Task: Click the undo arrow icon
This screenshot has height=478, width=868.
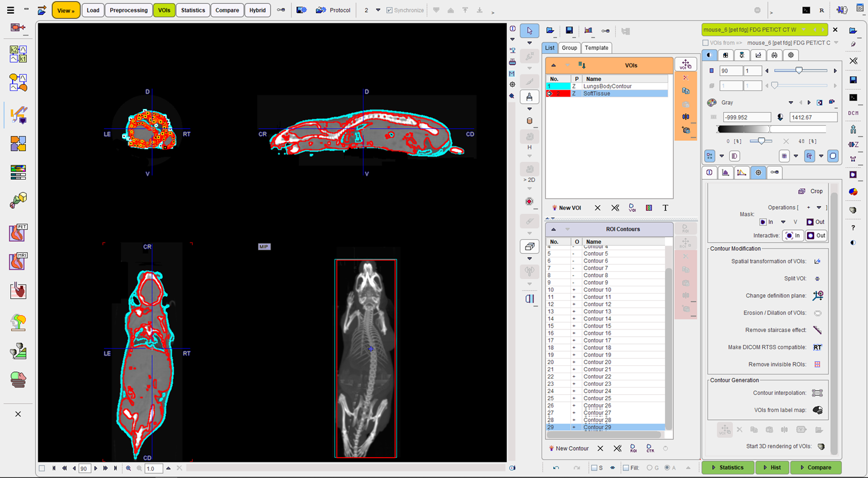Action: pyautogui.click(x=556, y=468)
